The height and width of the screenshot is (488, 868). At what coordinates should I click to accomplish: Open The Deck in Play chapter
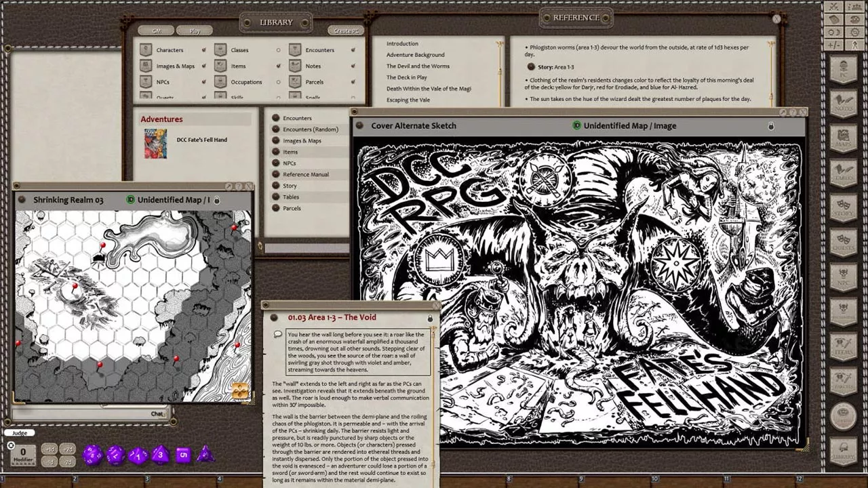click(x=407, y=77)
